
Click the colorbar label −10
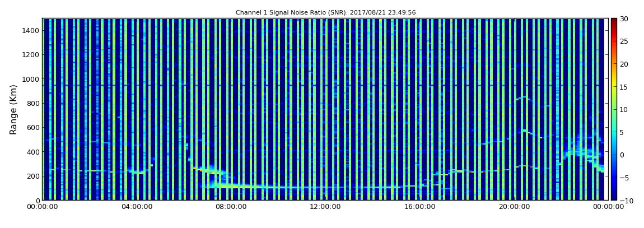click(625, 201)
